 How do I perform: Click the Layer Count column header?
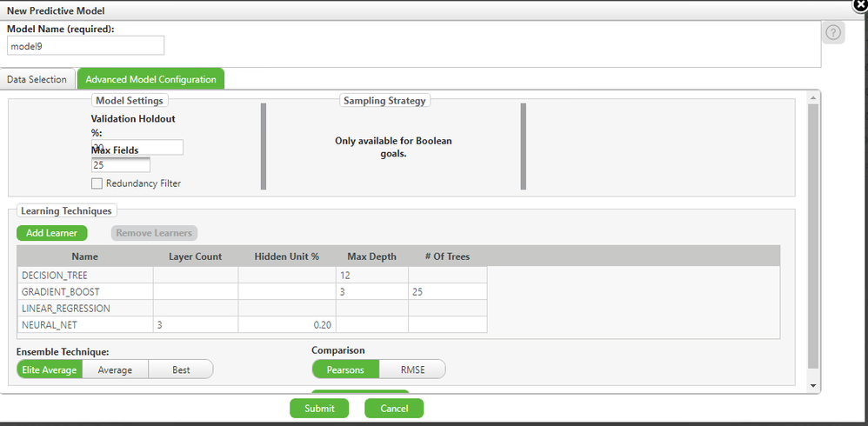point(196,256)
